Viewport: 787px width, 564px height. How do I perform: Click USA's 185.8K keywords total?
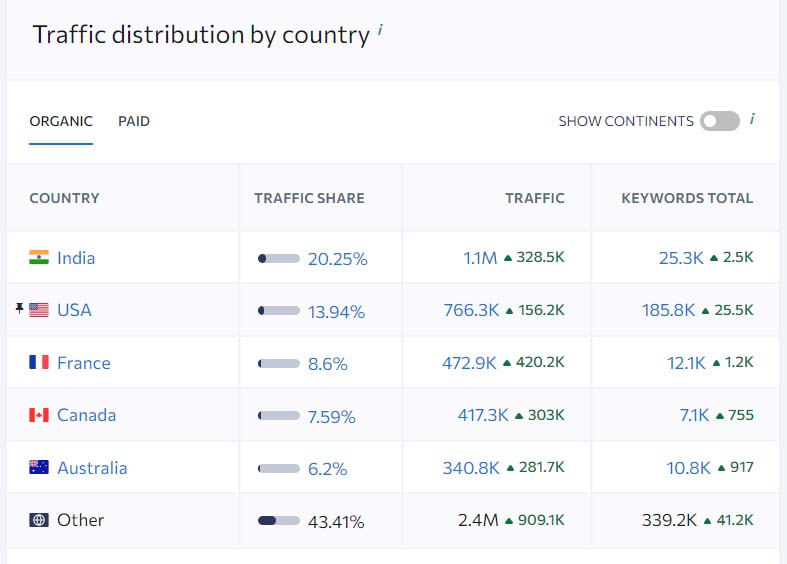click(669, 310)
